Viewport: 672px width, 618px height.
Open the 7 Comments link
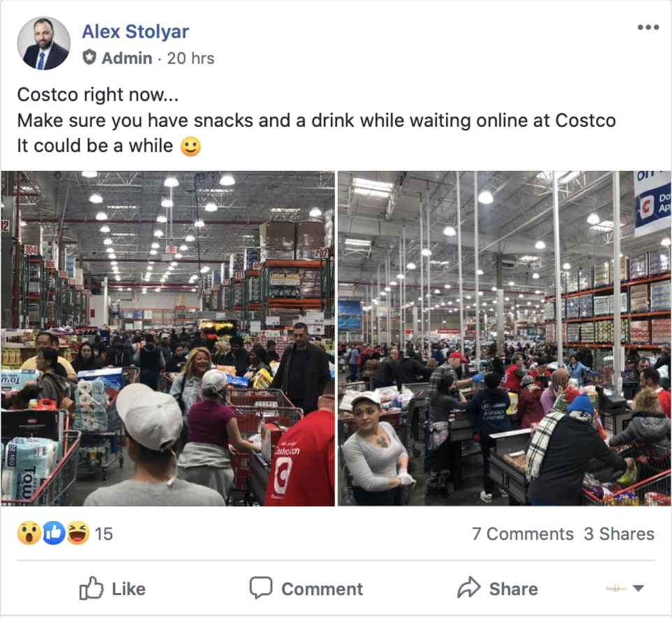pos(523,534)
